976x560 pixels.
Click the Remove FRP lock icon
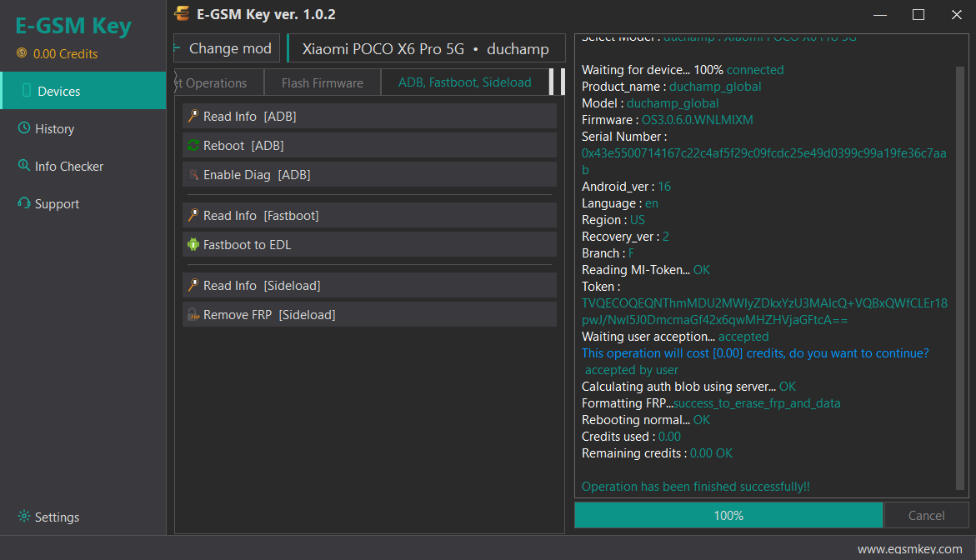[193, 314]
